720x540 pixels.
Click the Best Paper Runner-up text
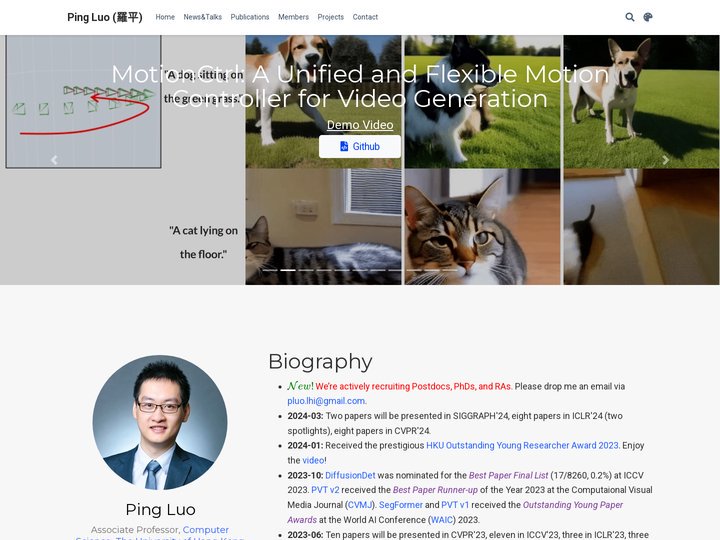pos(435,490)
